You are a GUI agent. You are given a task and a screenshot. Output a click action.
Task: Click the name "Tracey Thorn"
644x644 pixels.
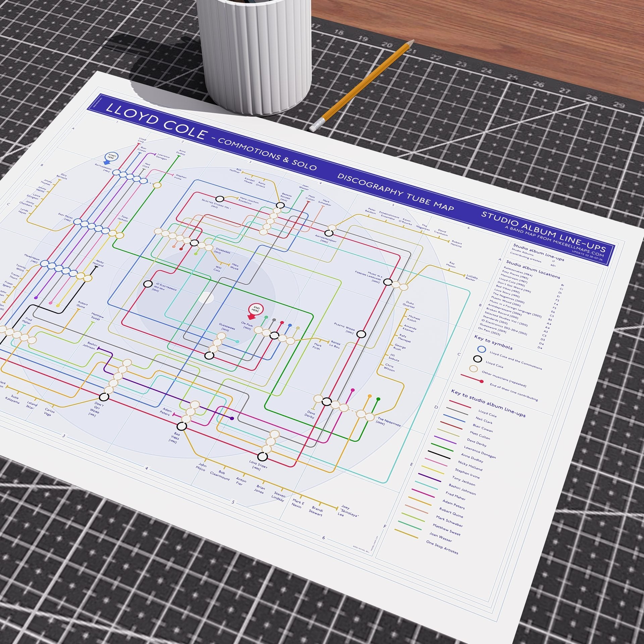click(x=14, y=276)
